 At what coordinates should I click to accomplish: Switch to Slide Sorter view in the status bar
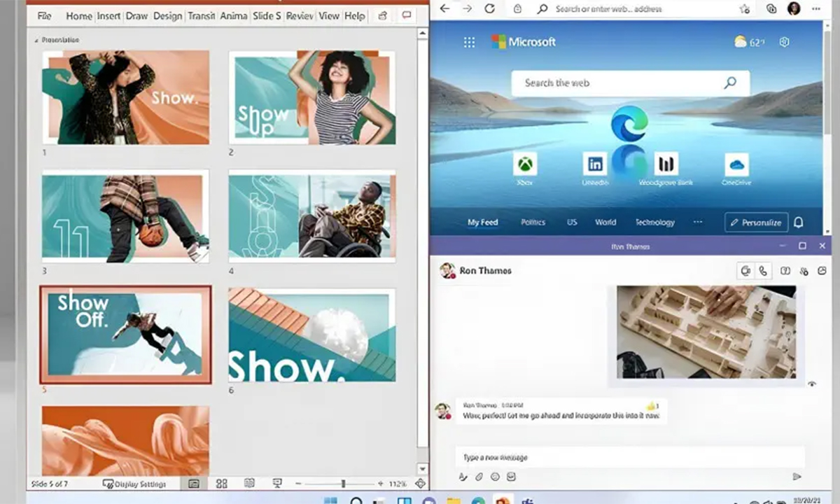pos(222,483)
